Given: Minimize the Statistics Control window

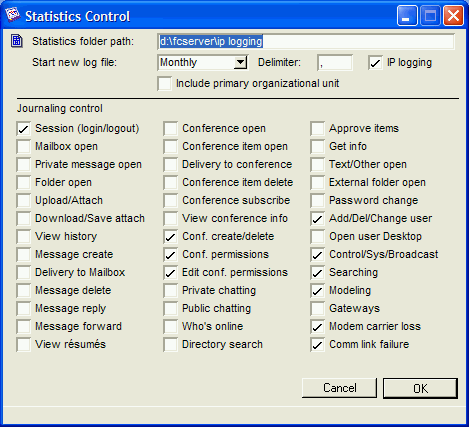Looking at the screenshot, I should [407, 15].
